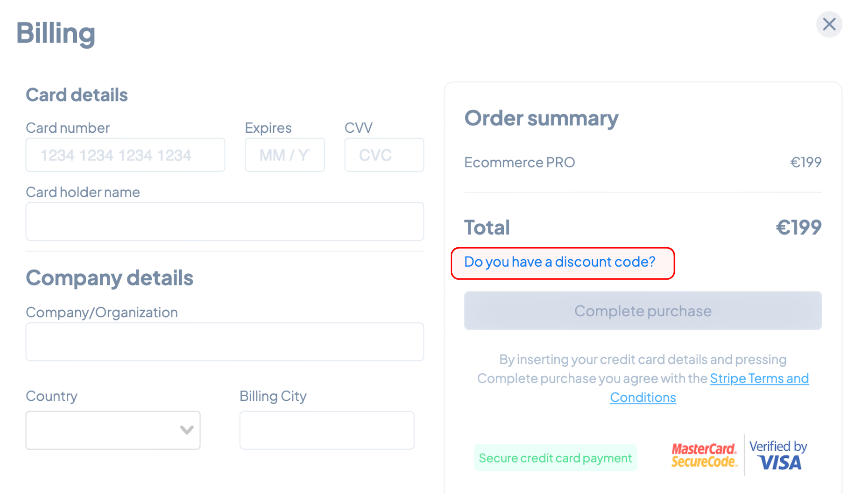
Task: Click the MasterCard SecureCode logo
Action: click(x=704, y=455)
